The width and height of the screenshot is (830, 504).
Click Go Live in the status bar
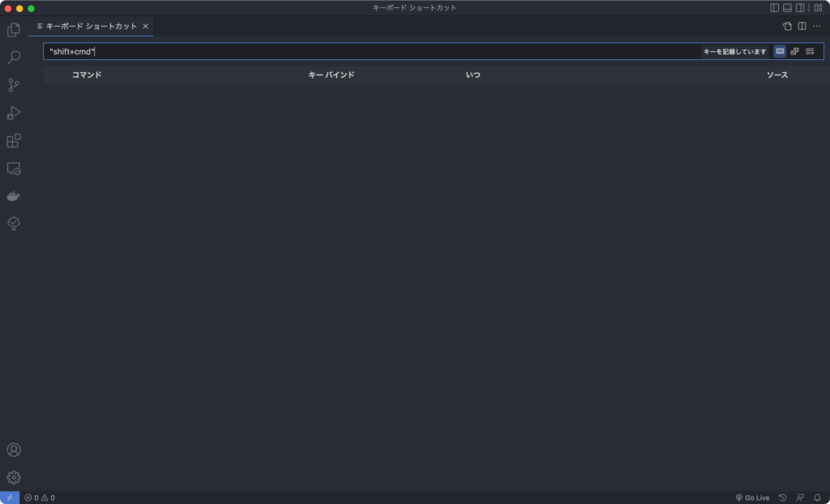pos(753,497)
